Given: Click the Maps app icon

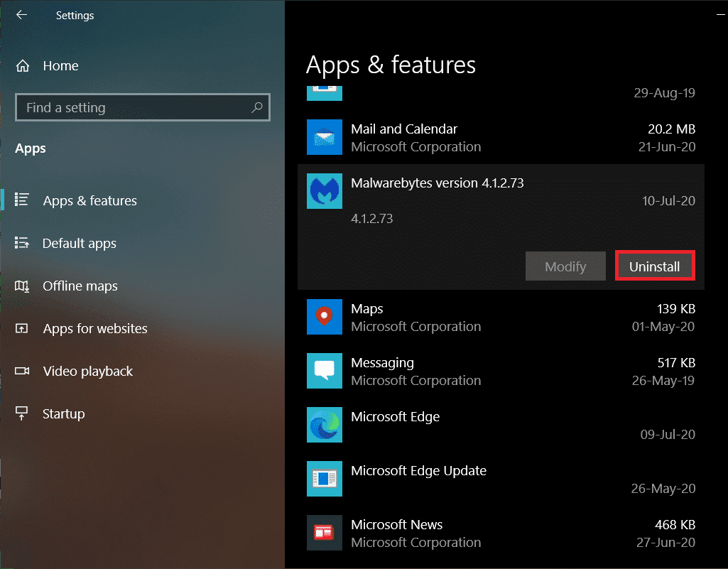Looking at the screenshot, I should [x=325, y=318].
